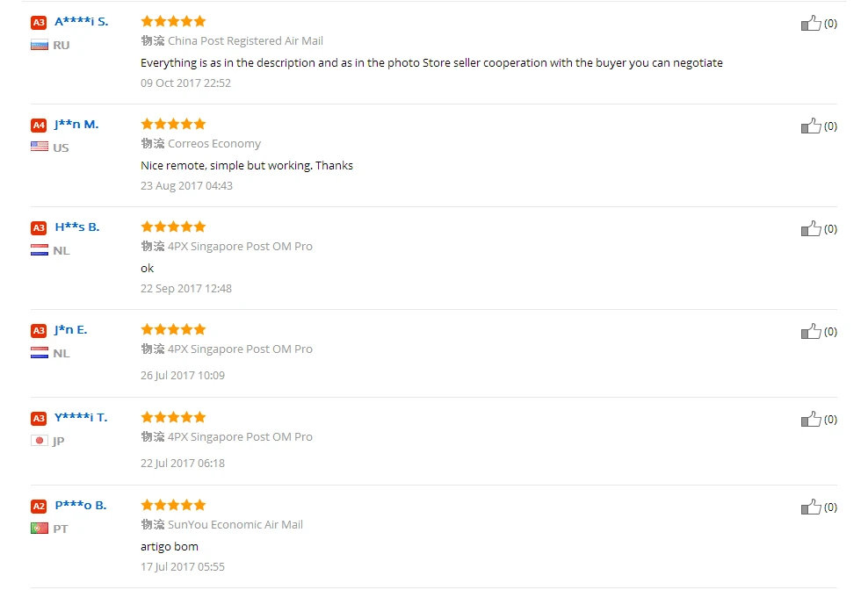
Task: View profile of Y****i T.
Action: [81, 417]
